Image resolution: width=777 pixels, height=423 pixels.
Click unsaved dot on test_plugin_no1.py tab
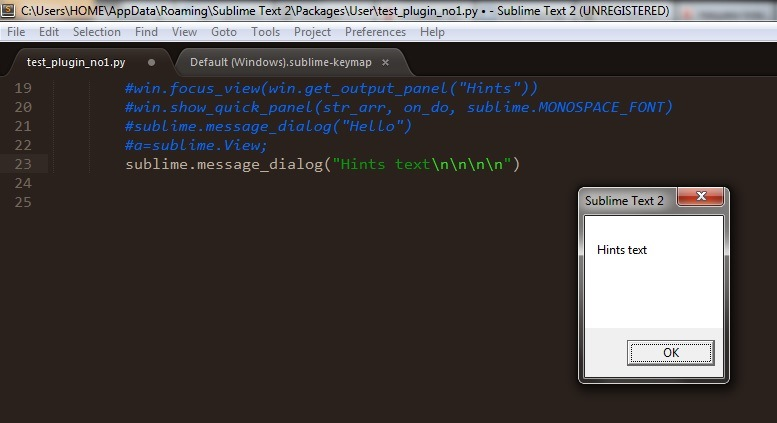[x=152, y=62]
